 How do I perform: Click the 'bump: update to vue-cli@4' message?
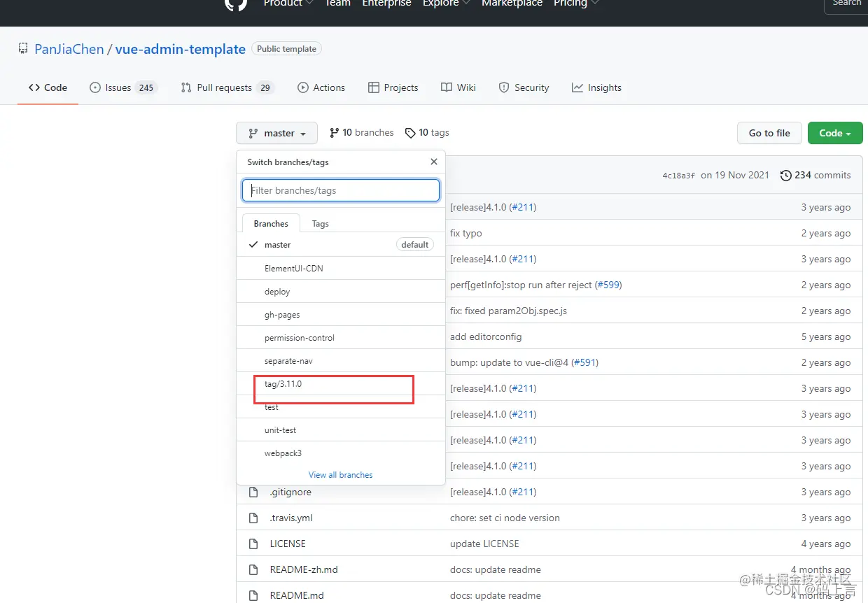(x=509, y=362)
